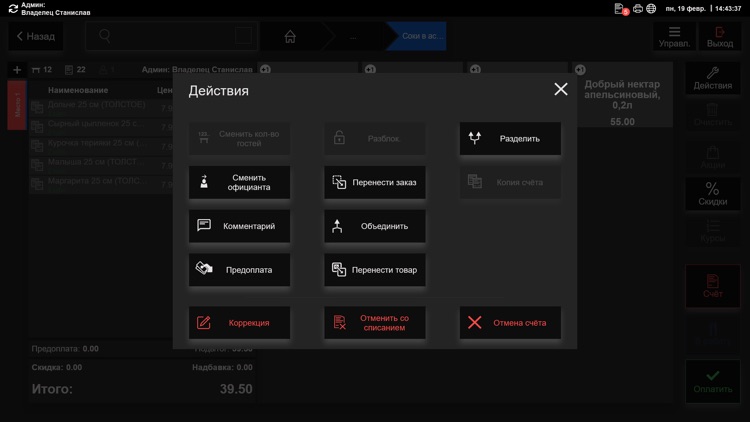This screenshot has height=422, width=750.
Task: Click the Выход exit button
Action: click(x=719, y=36)
